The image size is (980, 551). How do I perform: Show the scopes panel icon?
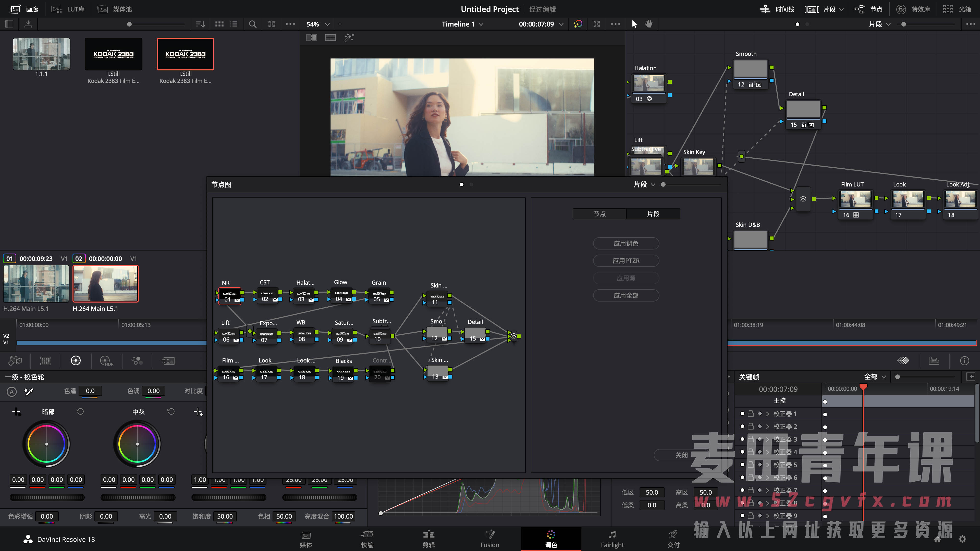(x=934, y=360)
